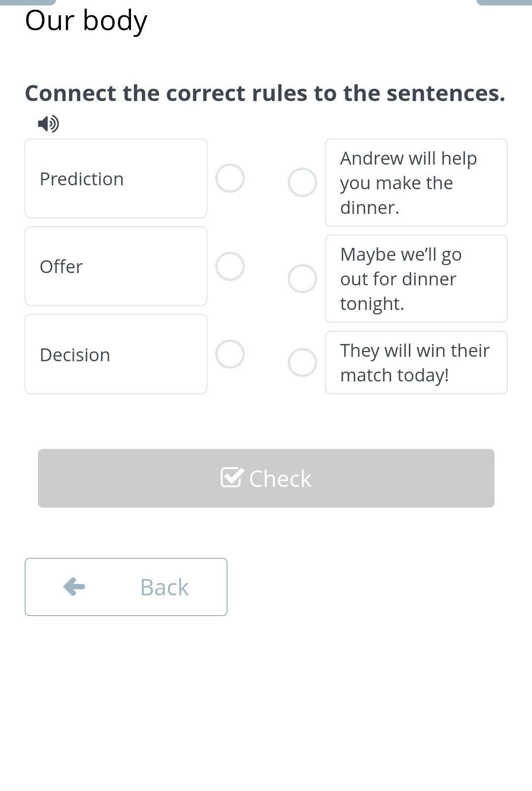Click the gray bar at top-left corner
This screenshot has width=532, height=791.
pyautogui.click(x=28, y=2)
